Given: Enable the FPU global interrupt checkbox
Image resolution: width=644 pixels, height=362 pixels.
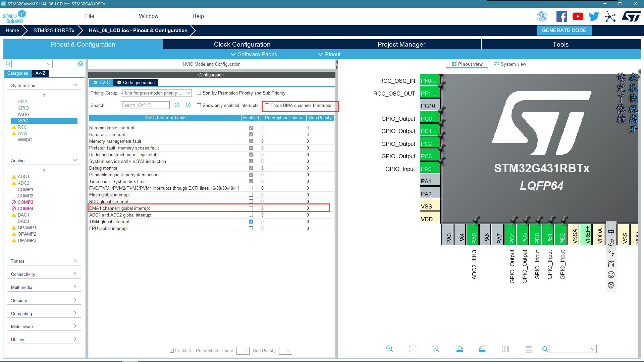Looking at the screenshot, I should [x=251, y=228].
